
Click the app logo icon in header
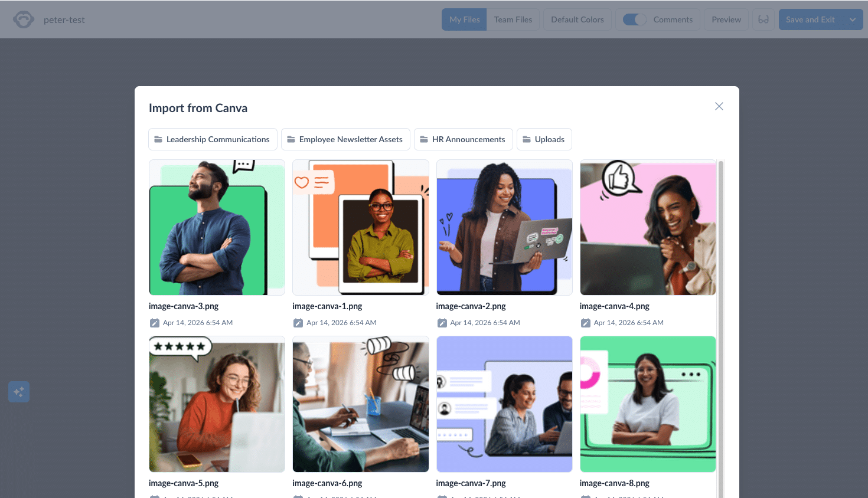[x=24, y=19]
